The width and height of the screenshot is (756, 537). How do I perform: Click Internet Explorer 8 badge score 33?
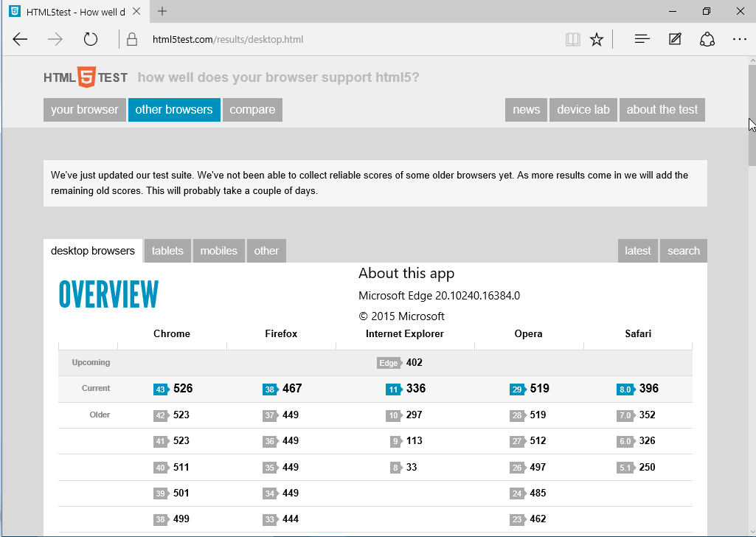[x=396, y=468]
